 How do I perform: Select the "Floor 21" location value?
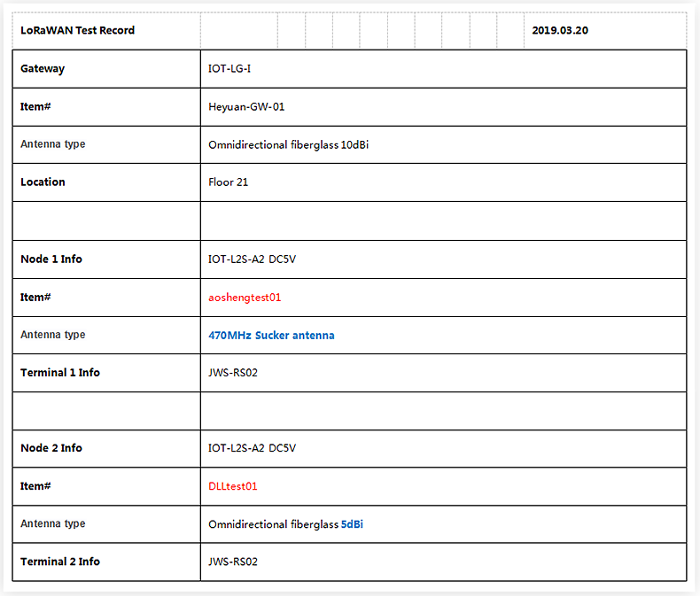(229, 182)
